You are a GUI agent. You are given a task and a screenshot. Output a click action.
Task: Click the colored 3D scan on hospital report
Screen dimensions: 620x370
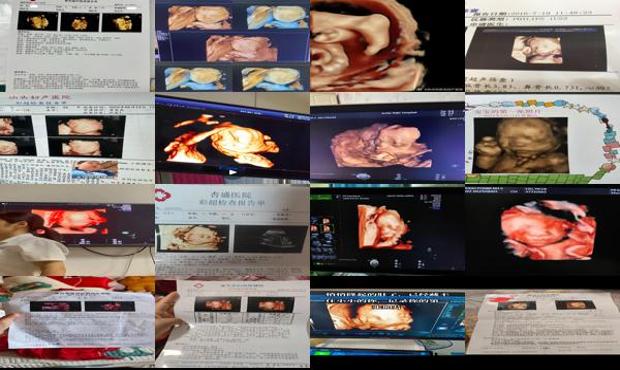[x=193, y=238]
